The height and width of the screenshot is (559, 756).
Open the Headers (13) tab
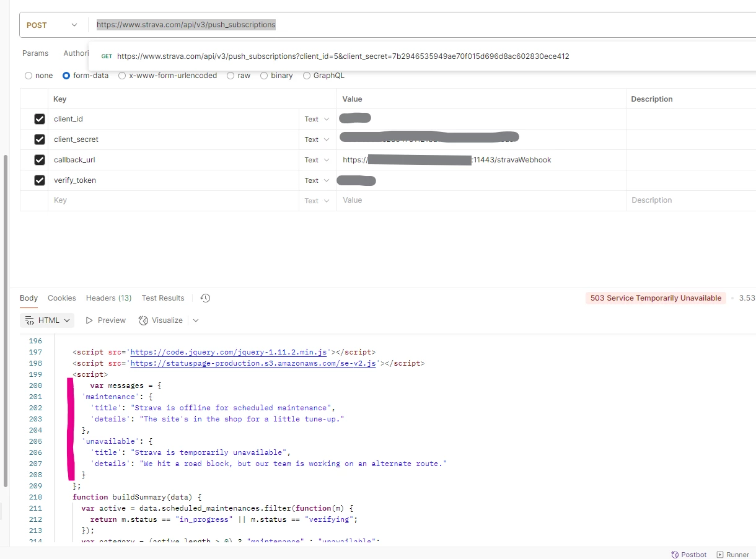click(x=109, y=298)
